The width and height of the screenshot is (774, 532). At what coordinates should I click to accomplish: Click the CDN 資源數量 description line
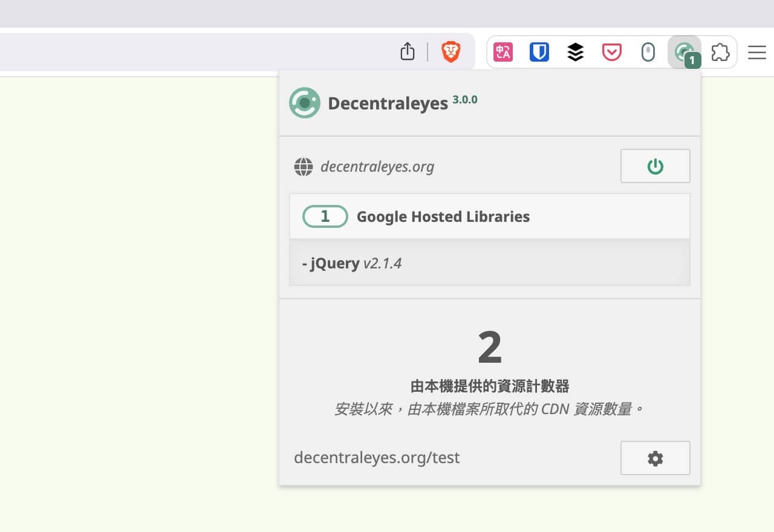[x=490, y=409]
